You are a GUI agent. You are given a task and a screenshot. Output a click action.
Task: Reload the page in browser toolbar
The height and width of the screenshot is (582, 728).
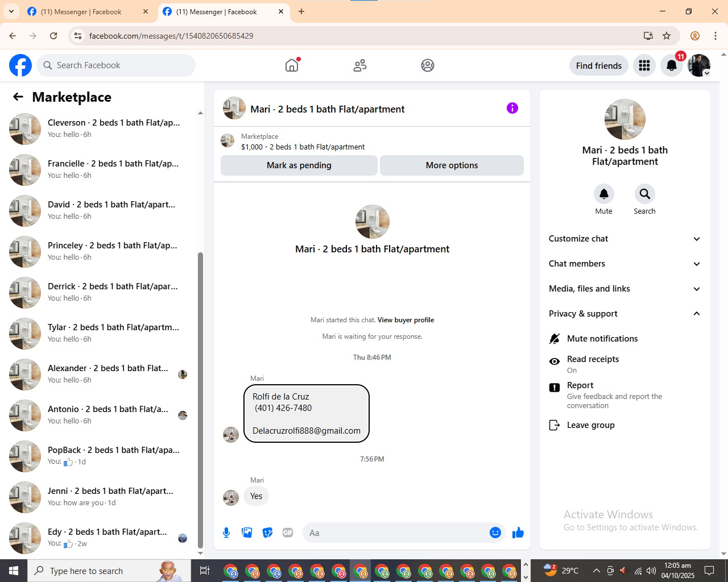(53, 36)
